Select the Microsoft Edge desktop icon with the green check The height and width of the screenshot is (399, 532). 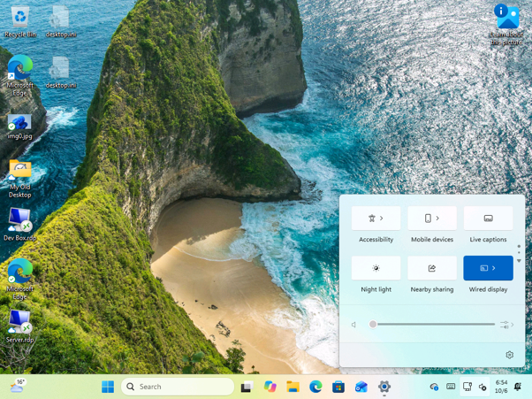(x=20, y=280)
